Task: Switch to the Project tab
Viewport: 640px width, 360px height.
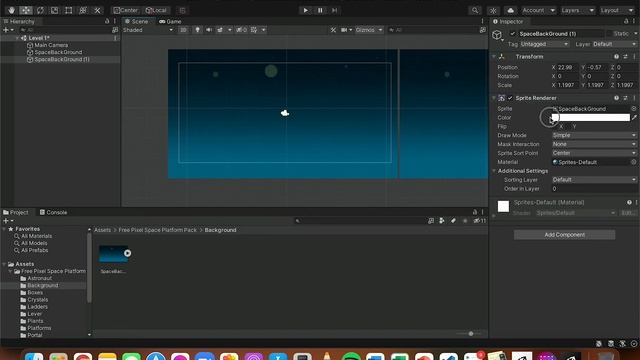Action: 16,212
